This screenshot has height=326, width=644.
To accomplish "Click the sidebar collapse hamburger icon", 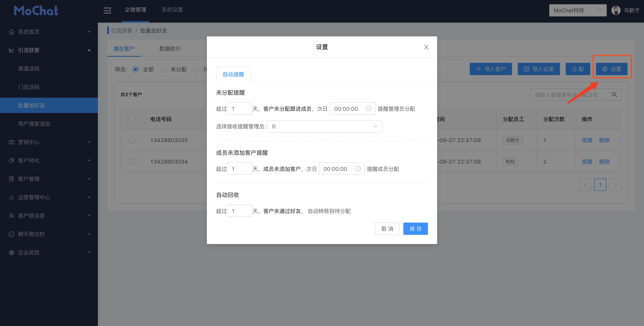I will click(x=107, y=11).
